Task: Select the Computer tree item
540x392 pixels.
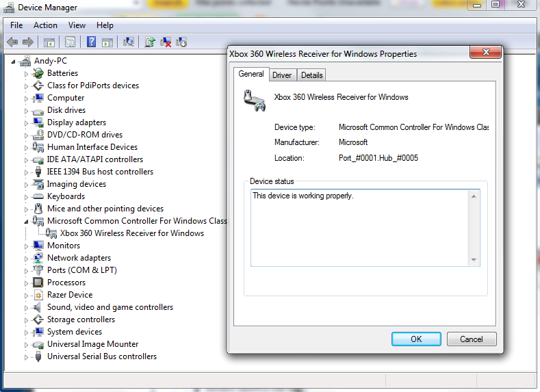Action: click(x=66, y=98)
